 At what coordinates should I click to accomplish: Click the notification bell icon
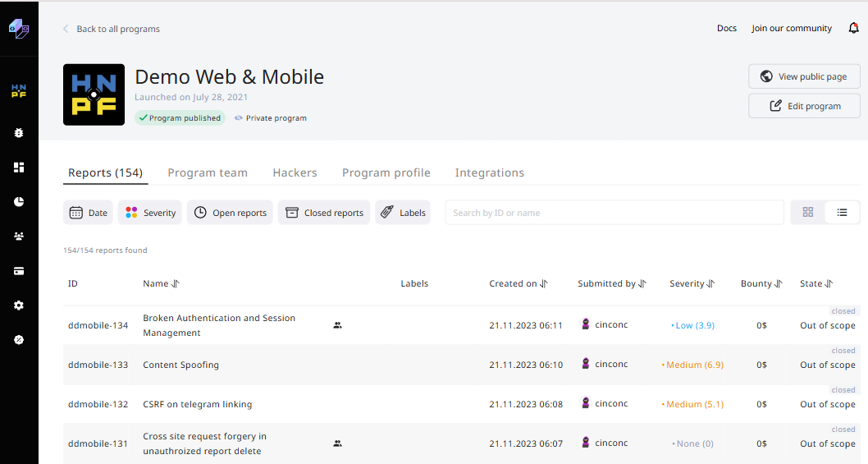(853, 29)
